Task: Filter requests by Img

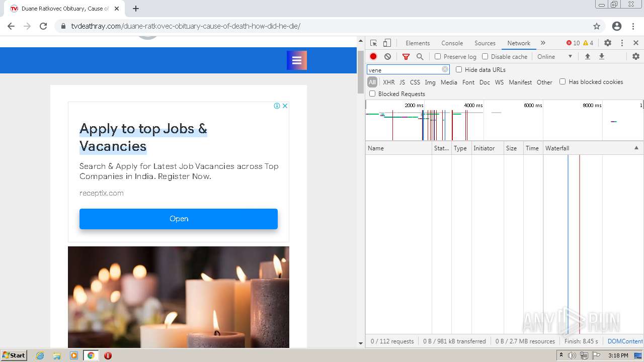Action: tap(430, 82)
